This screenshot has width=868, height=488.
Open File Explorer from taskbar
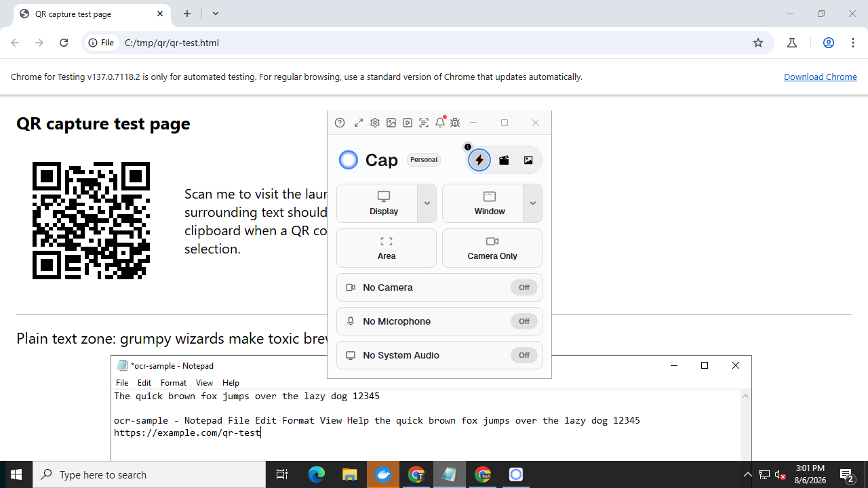pyautogui.click(x=350, y=474)
